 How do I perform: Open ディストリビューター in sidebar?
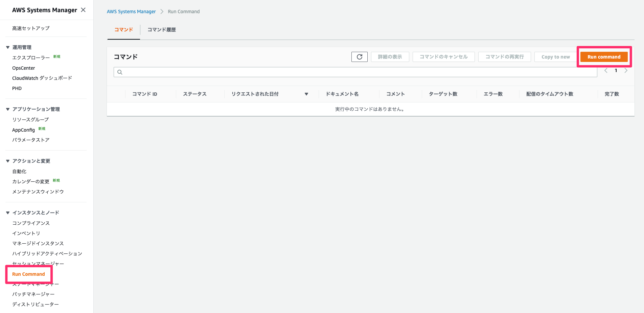click(x=36, y=305)
